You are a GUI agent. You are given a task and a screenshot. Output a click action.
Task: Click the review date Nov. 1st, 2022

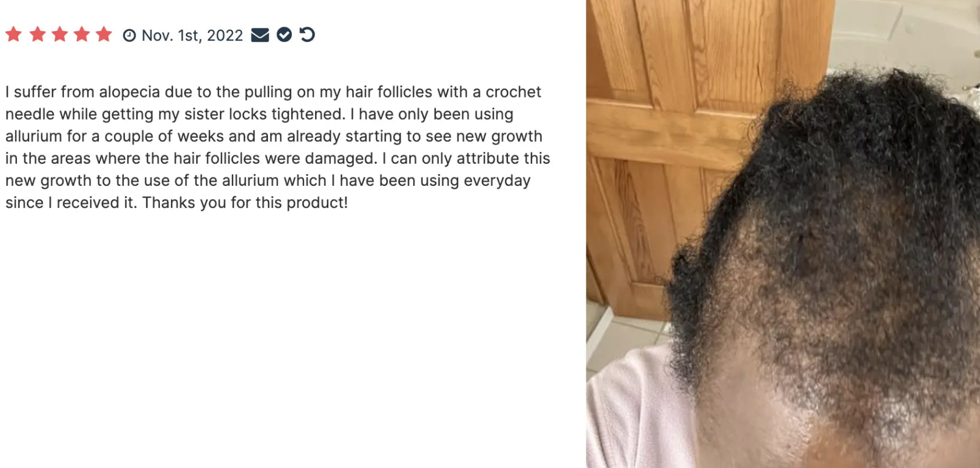point(192,35)
